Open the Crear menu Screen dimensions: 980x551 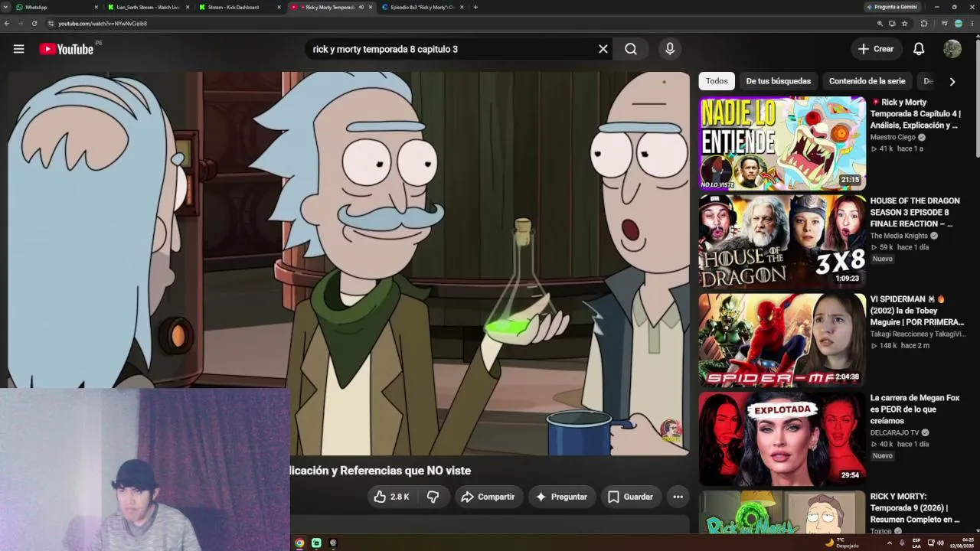coord(875,49)
